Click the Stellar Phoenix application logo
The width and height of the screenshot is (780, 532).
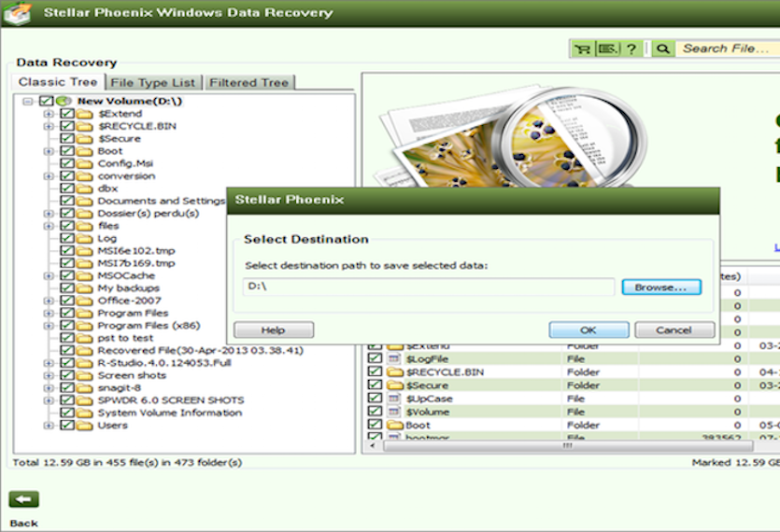click(18, 13)
